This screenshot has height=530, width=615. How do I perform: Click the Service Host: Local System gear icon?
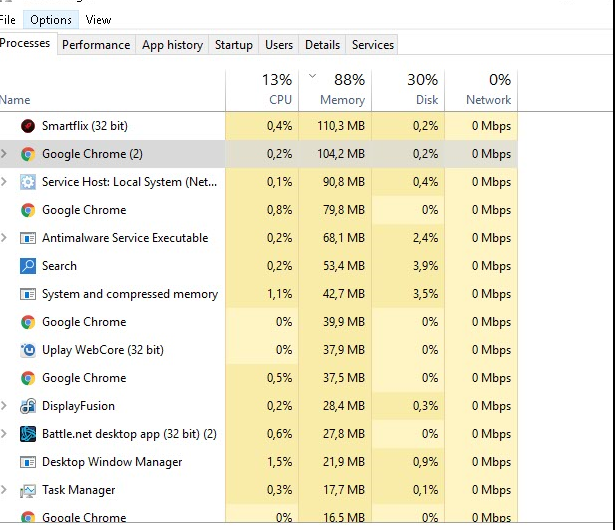[x=28, y=182]
